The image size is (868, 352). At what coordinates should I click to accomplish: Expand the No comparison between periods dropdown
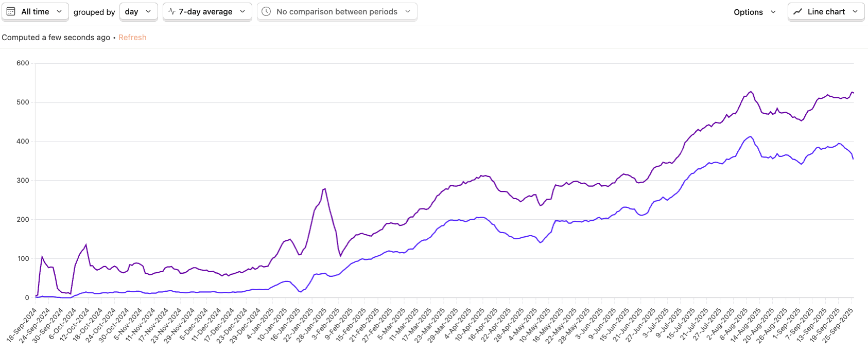coord(337,11)
